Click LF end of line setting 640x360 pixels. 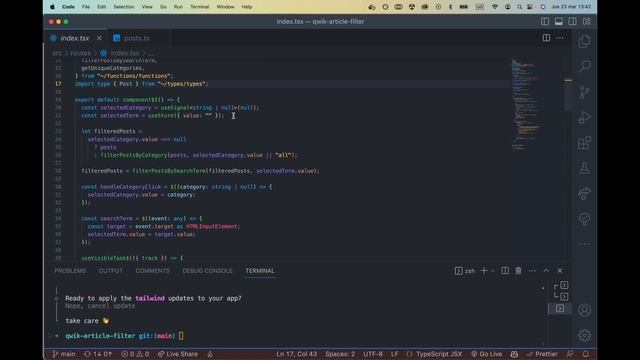coord(395,354)
